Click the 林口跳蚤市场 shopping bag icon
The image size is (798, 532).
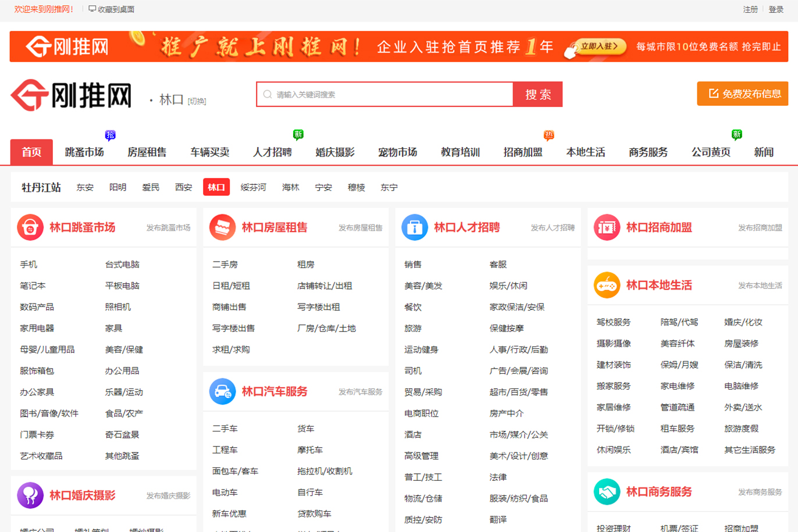[31, 227]
